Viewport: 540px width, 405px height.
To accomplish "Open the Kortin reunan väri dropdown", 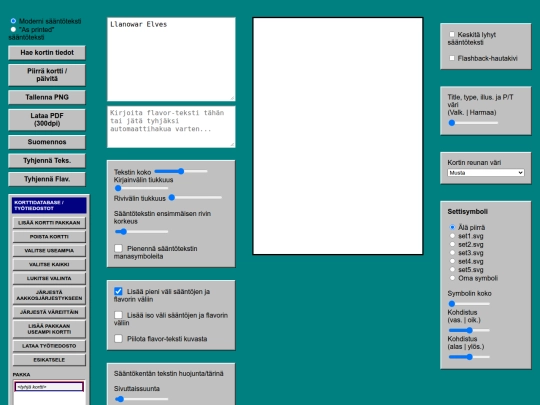I will click(x=486, y=173).
